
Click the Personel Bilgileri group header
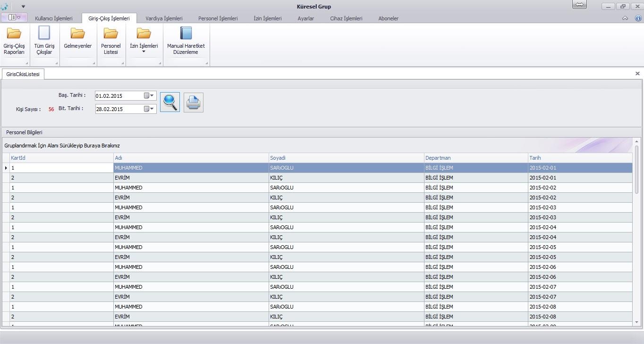24,132
